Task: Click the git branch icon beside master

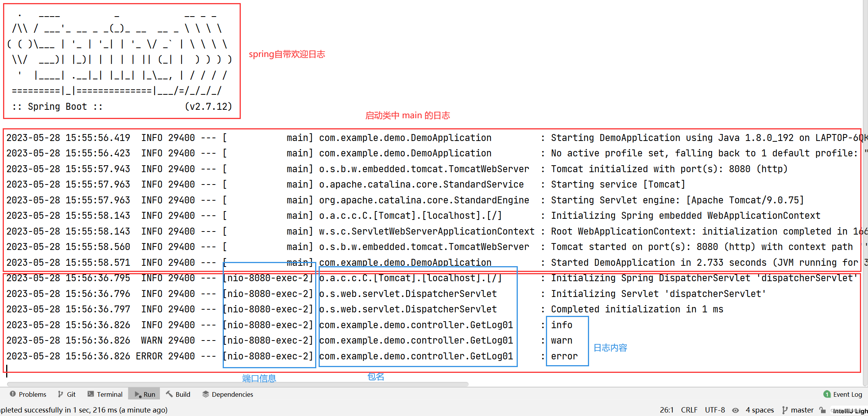Action: [x=785, y=410]
